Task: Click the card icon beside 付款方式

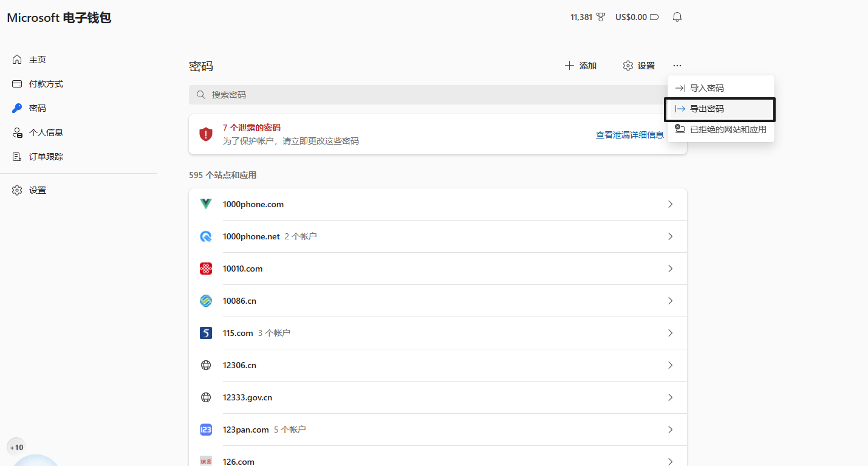Action: point(17,84)
